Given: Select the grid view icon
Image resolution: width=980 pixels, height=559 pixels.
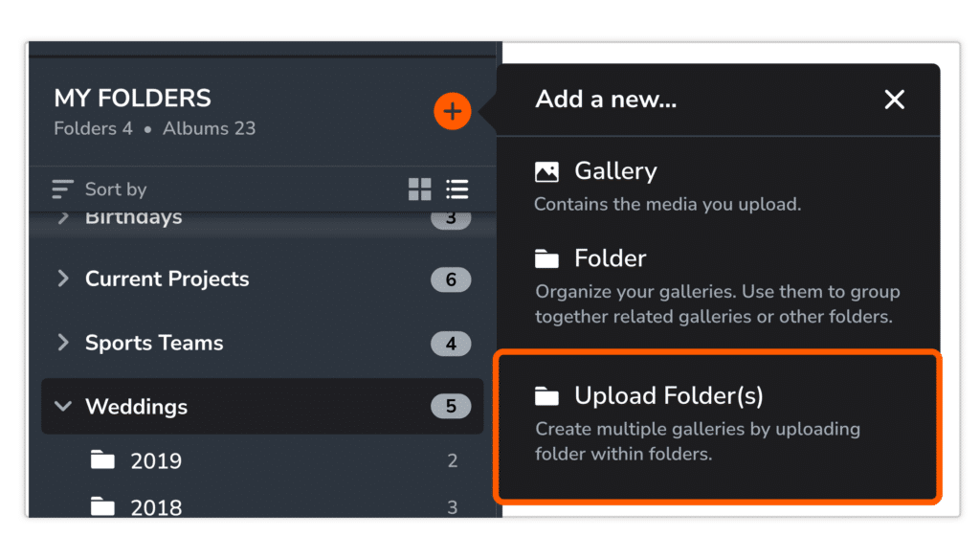Looking at the screenshot, I should pos(419,190).
